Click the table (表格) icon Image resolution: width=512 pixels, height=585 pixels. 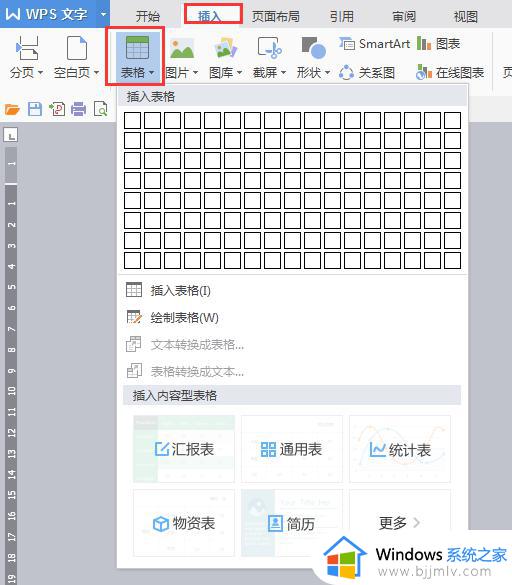coord(137,47)
